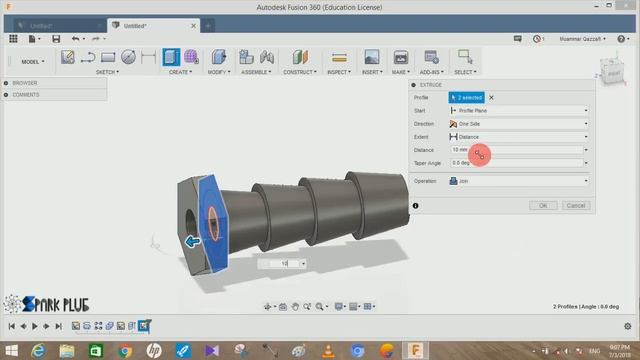Image resolution: width=640 pixels, height=360 pixels.
Task: Open the Direction One Side dropdown
Action: (518, 124)
